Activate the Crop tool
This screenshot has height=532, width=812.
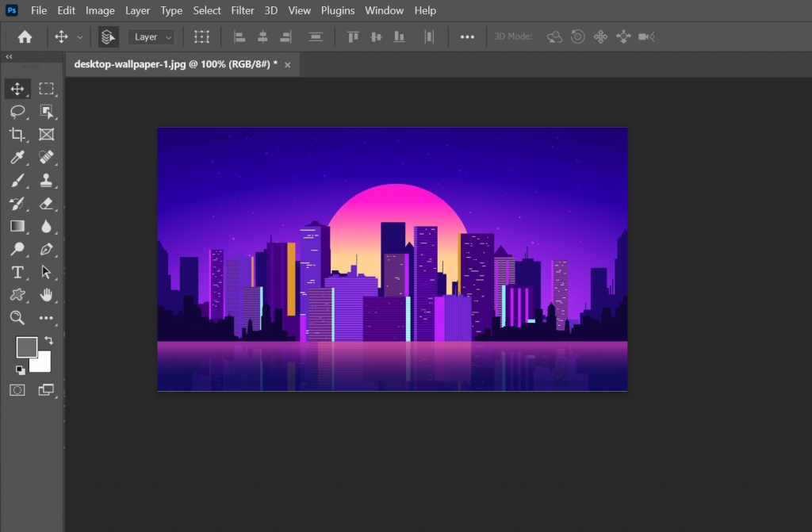coord(17,135)
